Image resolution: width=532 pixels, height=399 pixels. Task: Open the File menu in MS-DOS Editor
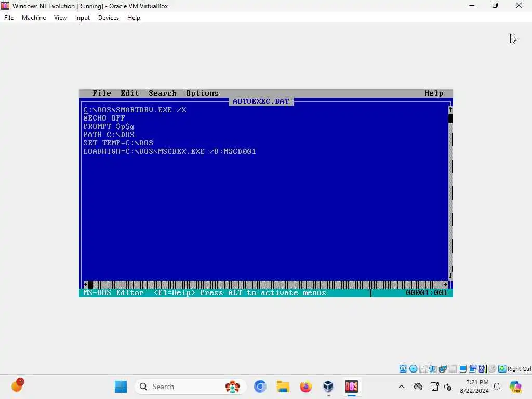click(x=102, y=93)
